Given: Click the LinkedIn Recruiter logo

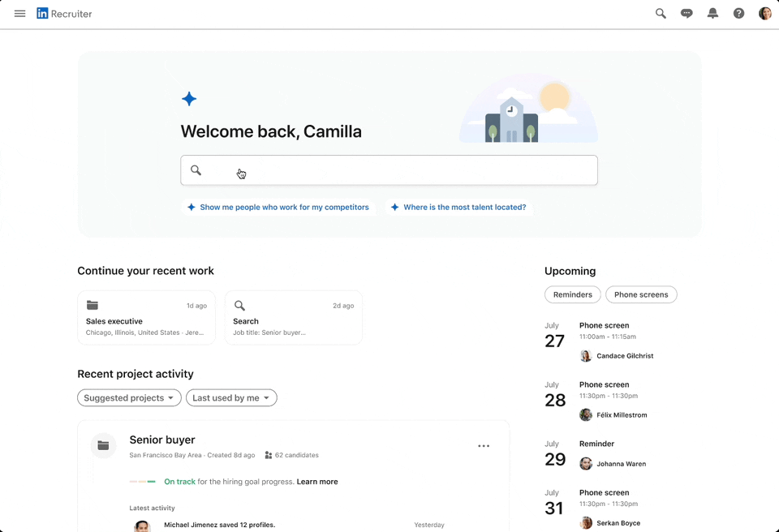Looking at the screenshot, I should (x=64, y=14).
